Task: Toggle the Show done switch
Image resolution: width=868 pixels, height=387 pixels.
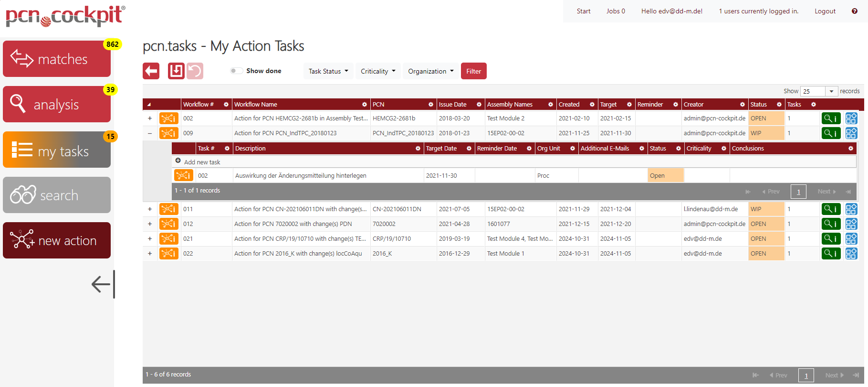Action: pos(236,71)
